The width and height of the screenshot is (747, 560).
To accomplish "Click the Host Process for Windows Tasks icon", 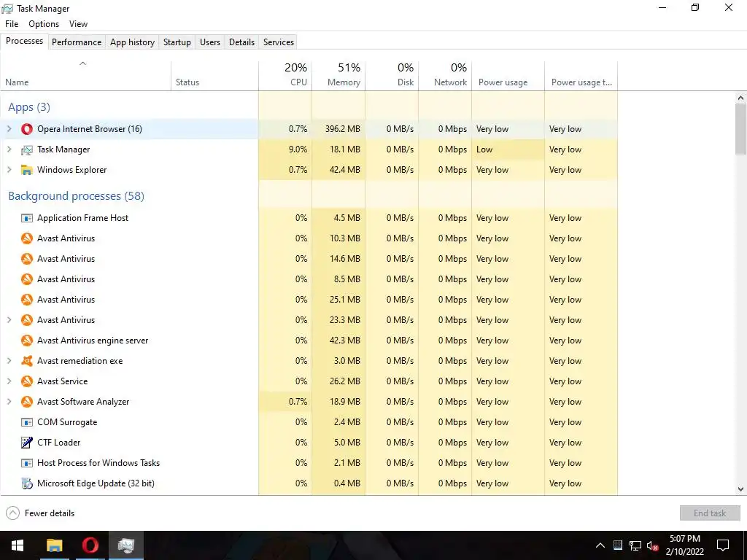I will 27,463.
